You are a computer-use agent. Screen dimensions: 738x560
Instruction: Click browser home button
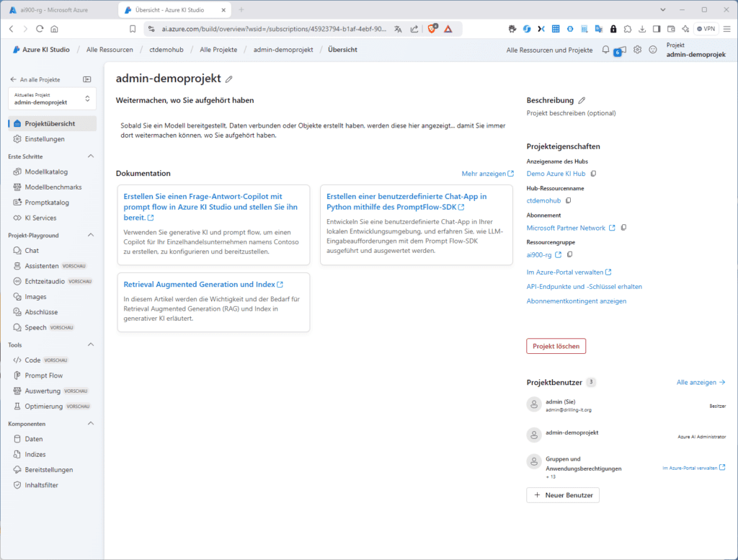coord(55,29)
